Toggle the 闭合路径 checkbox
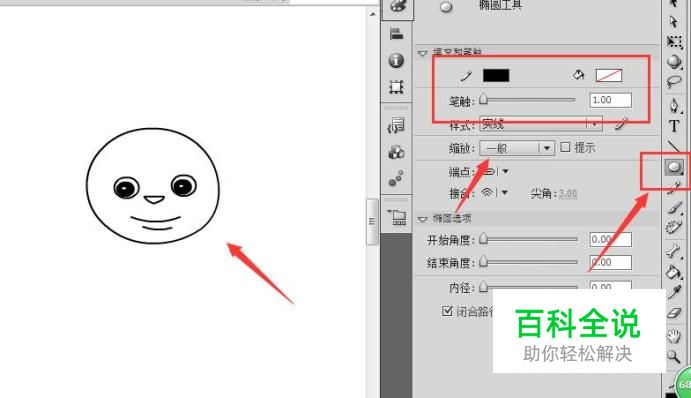691x398 pixels. tap(447, 311)
